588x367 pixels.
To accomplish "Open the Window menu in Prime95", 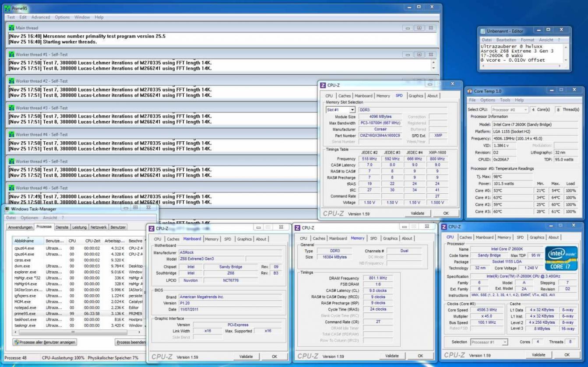I will [82, 17].
